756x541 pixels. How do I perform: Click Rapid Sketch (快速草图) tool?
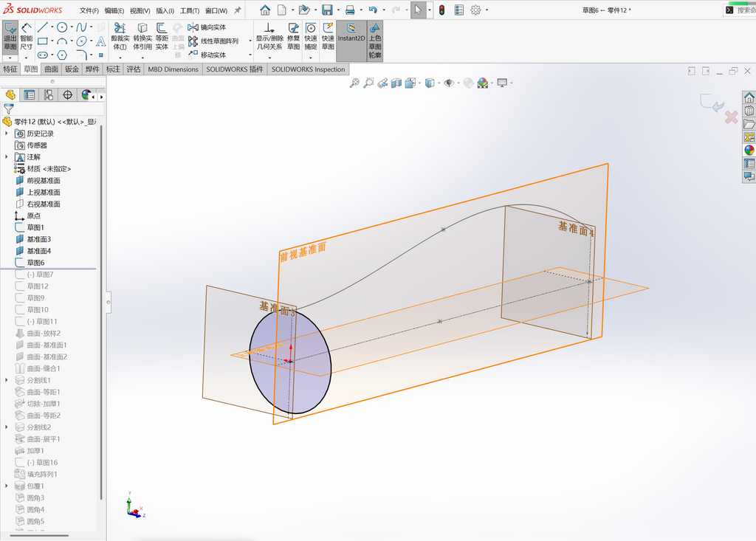pos(328,37)
